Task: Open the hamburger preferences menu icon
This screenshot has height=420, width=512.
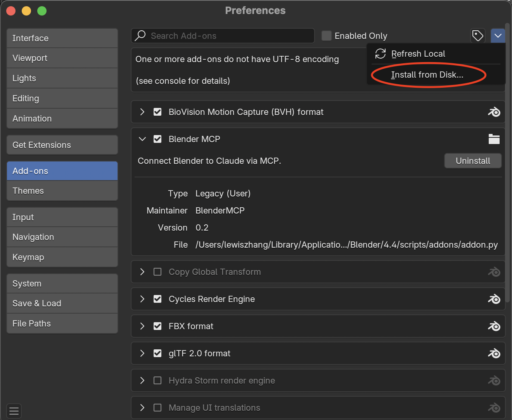Action: pos(14,411)
